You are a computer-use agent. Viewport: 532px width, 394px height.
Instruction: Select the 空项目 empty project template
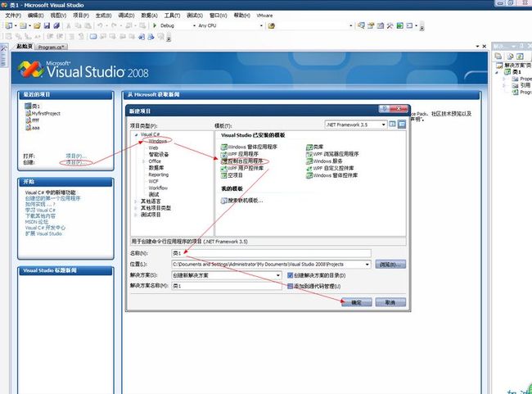(232, 175)
